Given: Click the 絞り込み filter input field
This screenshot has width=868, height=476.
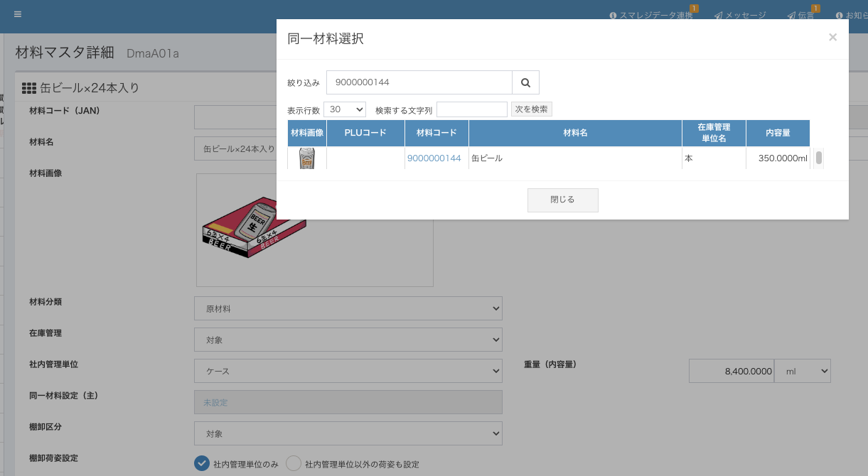Looking at the screenshot, I should click(x=419, y=82).
